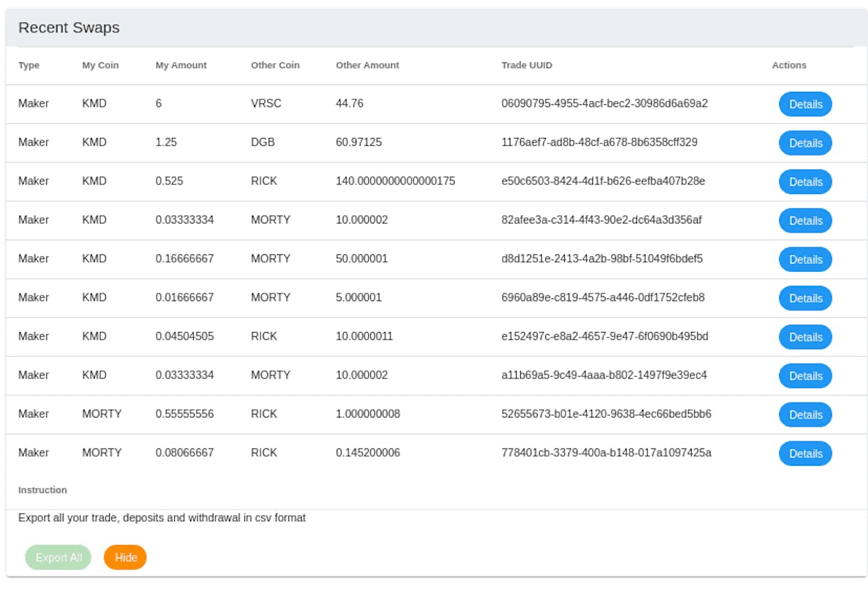Click the Trade UUID column header
The image size is (868, 594).
(527, 65)
